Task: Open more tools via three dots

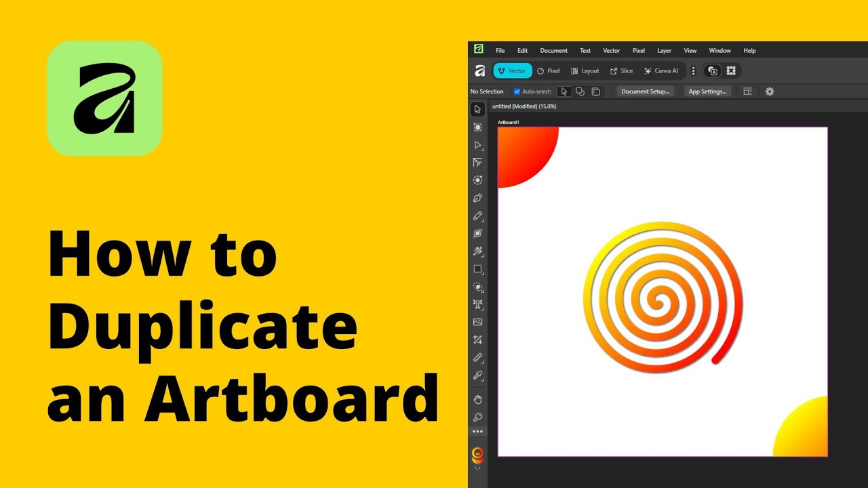Action: 477,431
